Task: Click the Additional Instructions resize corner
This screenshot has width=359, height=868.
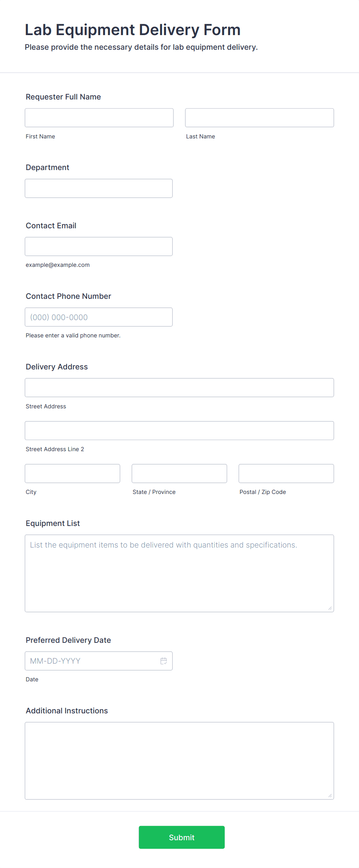Action: (x=330, y=796)
